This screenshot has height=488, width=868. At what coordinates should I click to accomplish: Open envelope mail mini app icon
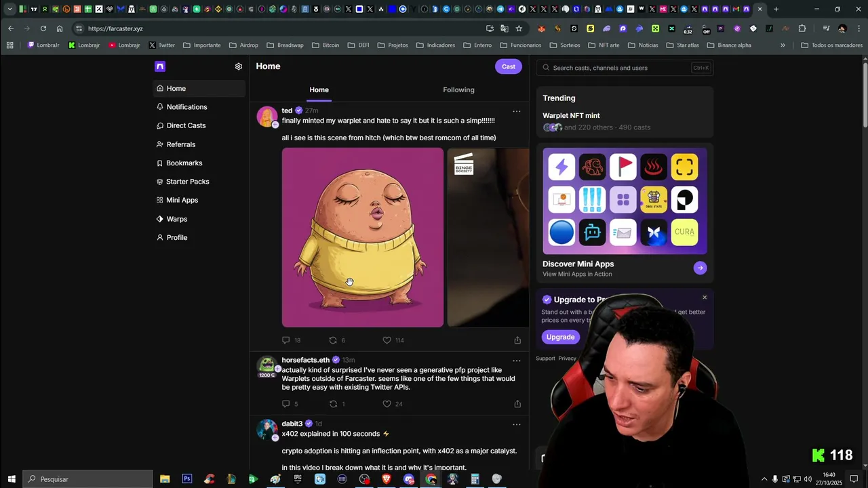(x=623, y=232)
